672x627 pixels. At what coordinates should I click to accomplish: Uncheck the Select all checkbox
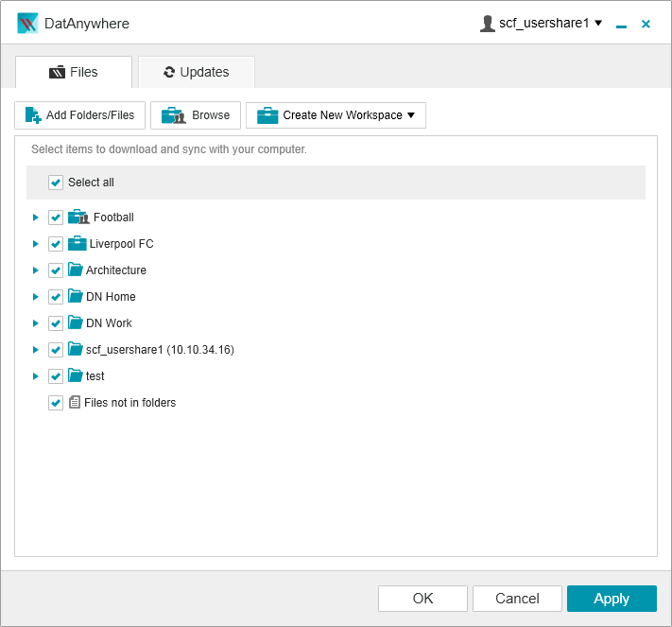click(x=56, y=183)
